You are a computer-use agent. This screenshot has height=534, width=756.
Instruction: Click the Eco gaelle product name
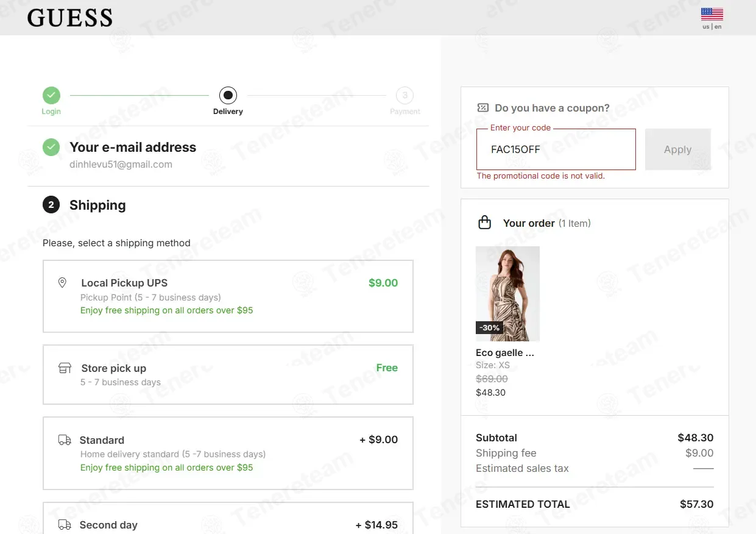[x=504, y=353]
